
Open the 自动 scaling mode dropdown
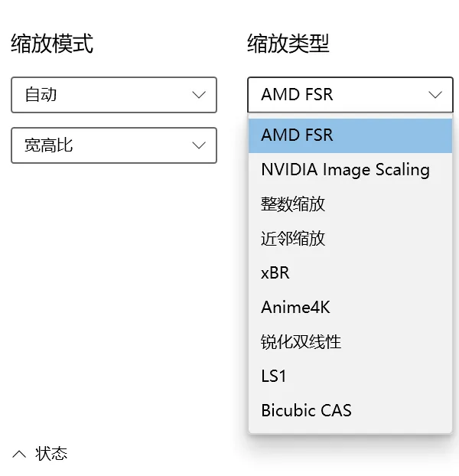(x=113, y=95)
